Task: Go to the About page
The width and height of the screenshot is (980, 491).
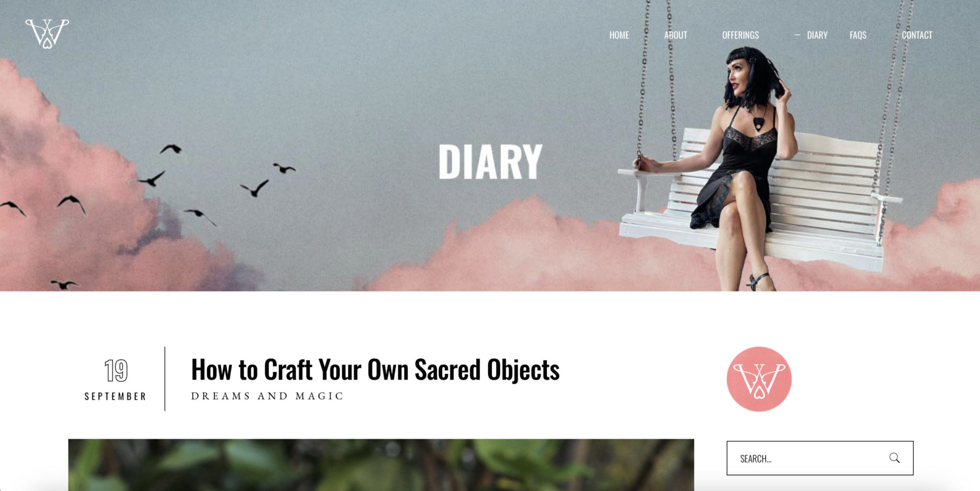Action: coord(675,35)
